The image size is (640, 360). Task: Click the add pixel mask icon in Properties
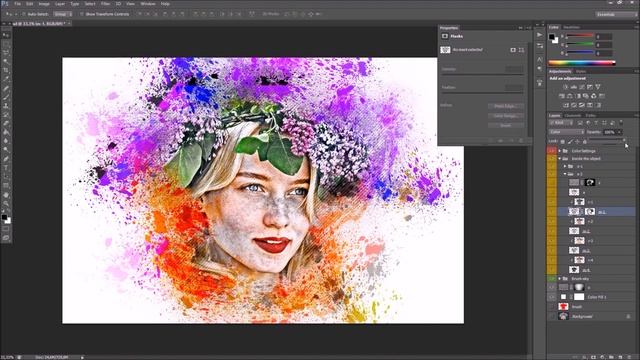(513, 50)
